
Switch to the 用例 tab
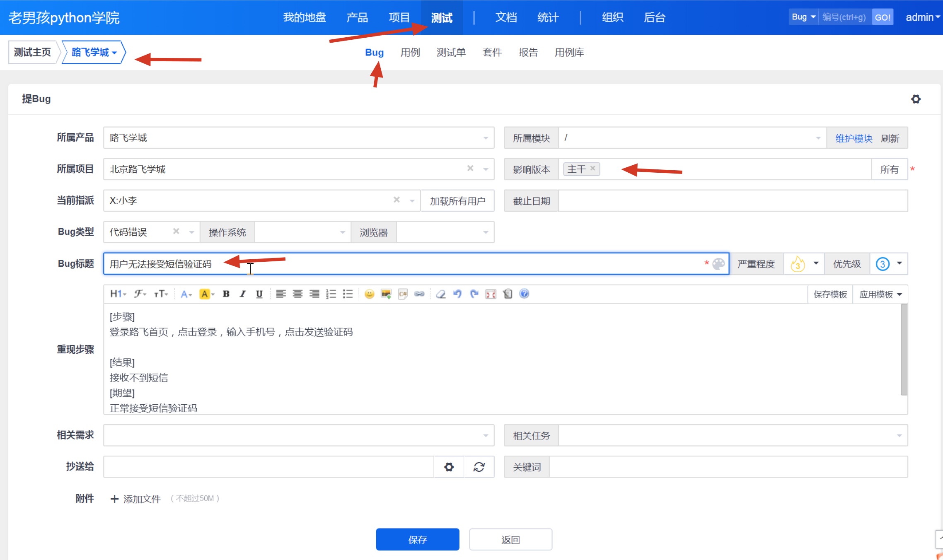[x=410, y=53]
